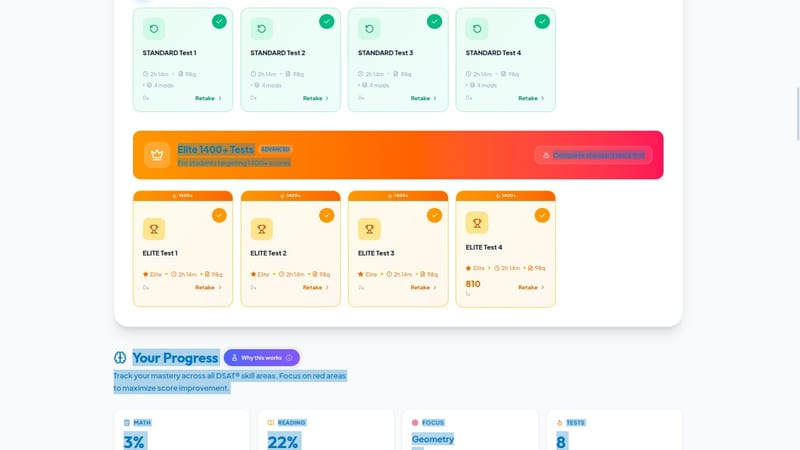Click the retake icon on STANDARD Test 4
Screen dimensions: 800x450
477,29
